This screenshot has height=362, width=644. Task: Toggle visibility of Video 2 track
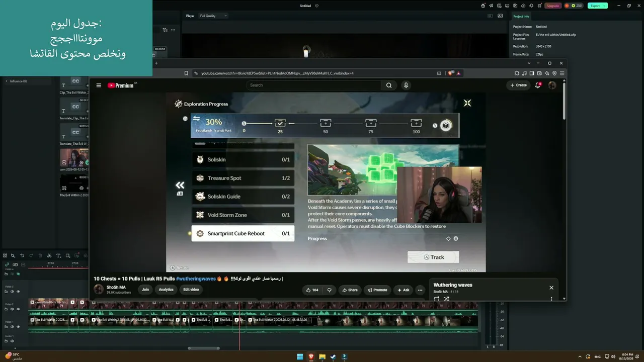click(19, 309)
